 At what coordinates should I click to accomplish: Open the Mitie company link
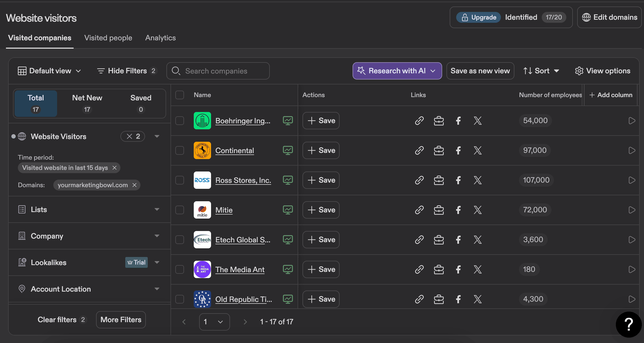tap(224, 210)
